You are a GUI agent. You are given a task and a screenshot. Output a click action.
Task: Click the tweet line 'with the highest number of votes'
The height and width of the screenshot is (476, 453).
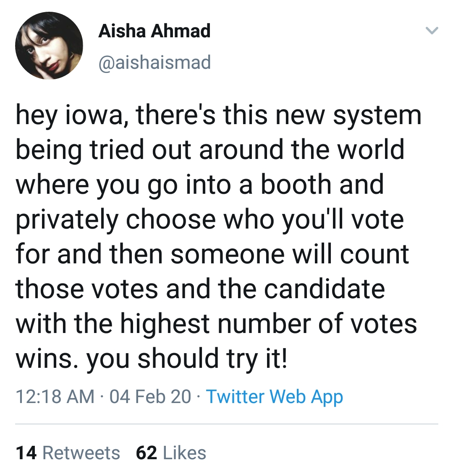[216, 324]
